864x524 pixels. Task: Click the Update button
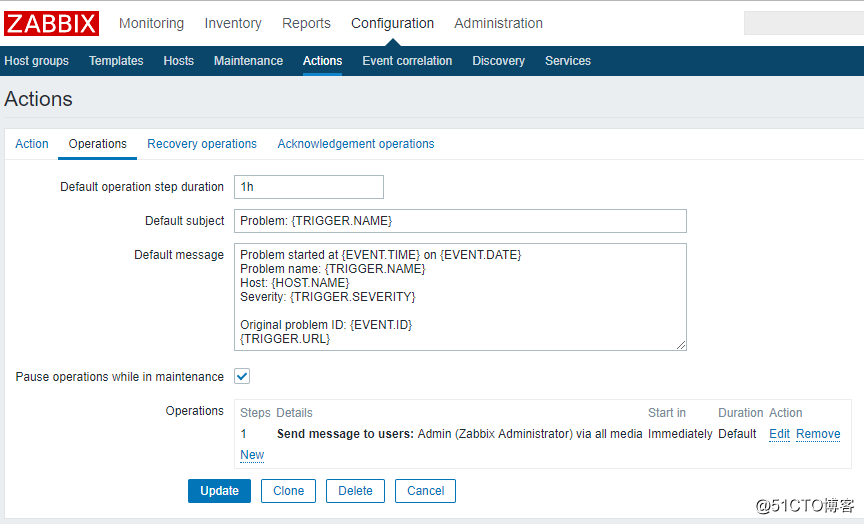tap(219, 491)
